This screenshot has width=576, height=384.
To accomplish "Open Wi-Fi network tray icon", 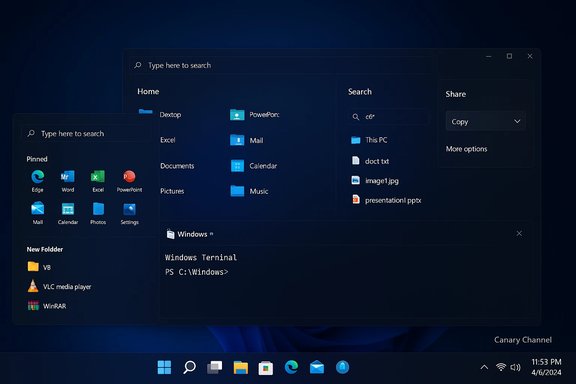I will 501,367.
